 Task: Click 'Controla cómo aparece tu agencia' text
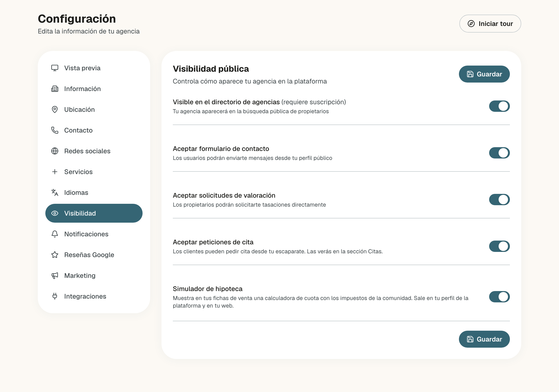(x=250, y=81)
